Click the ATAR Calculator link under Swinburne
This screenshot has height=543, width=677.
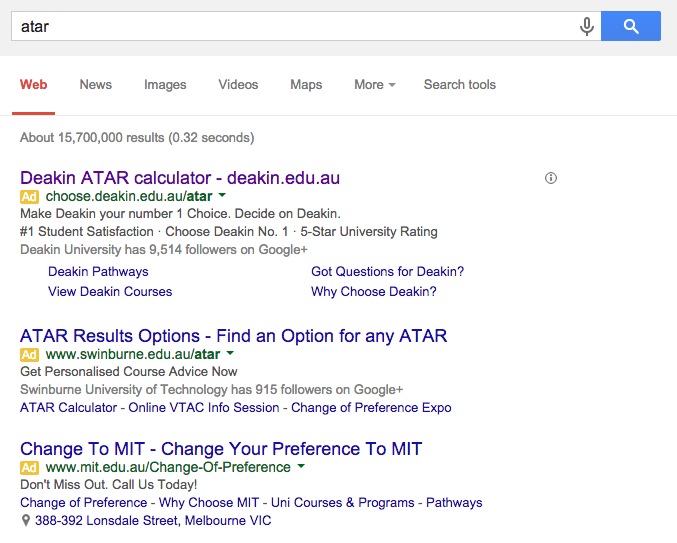[68, 407]
